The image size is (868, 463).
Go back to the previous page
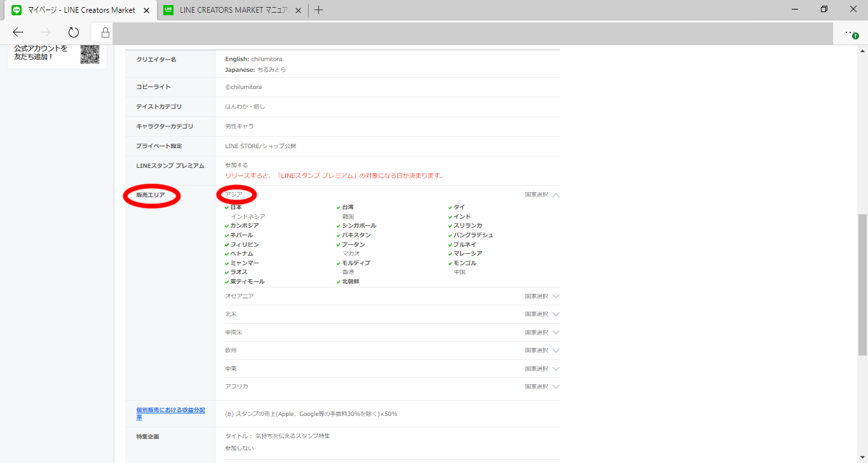tap(18, 32)
